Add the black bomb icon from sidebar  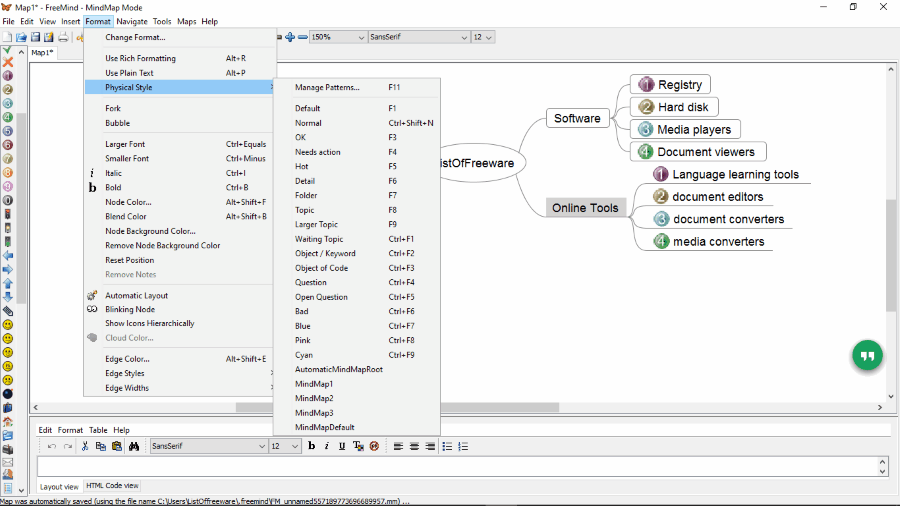[8, 394]
